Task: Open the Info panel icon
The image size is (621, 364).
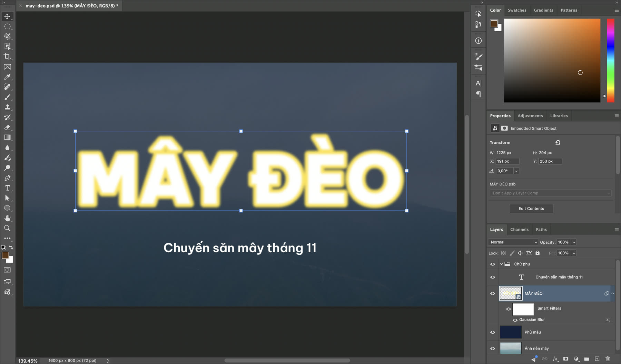Action: pyautogui.click(x=478, y=41)
